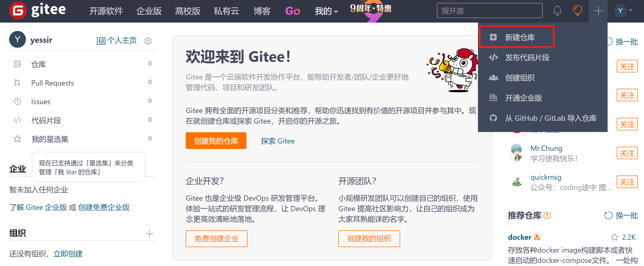Click the plus icon beside 组织
The height and width of the screenshot is (266, 644).
point(149,234)
